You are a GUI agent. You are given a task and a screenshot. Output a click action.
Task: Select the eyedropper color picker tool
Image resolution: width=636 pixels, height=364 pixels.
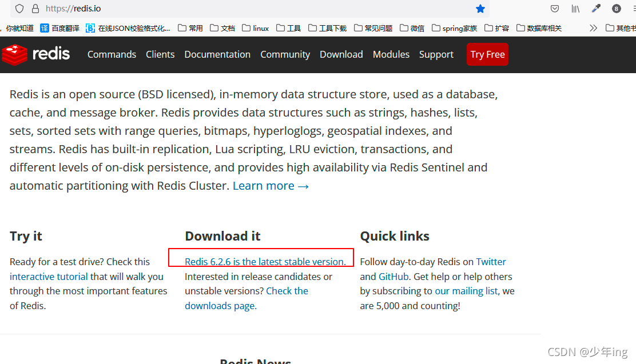point(595,9)
